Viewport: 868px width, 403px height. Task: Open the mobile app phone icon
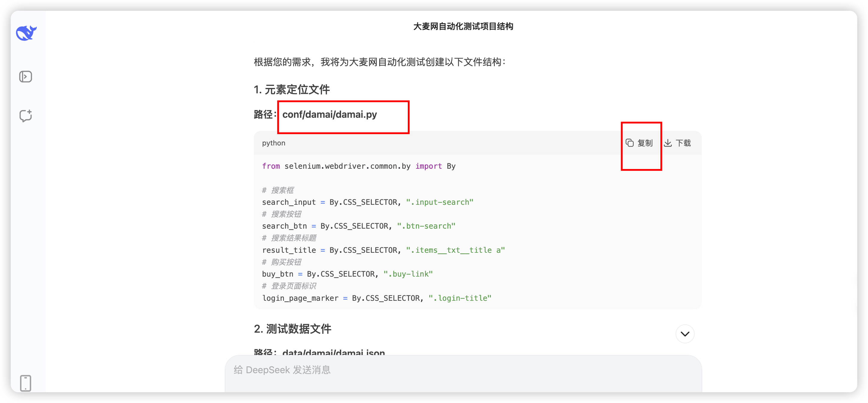coord(26,383)
